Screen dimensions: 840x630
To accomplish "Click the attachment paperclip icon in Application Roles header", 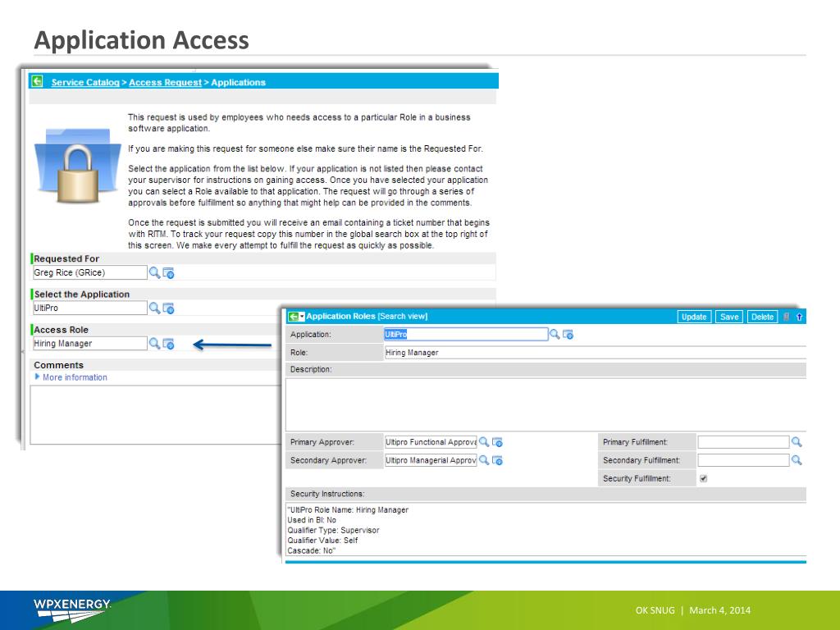I will tap(787, 317).
